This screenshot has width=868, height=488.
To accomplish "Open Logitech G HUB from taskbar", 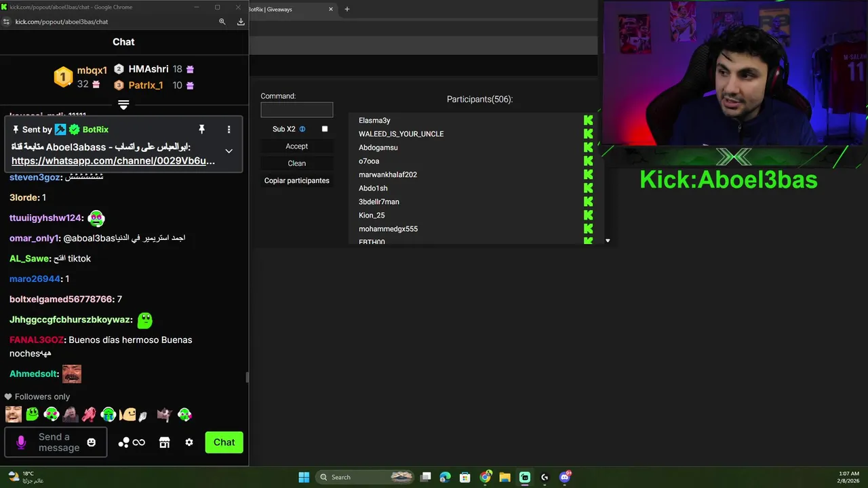I will [x=545, y=477].
